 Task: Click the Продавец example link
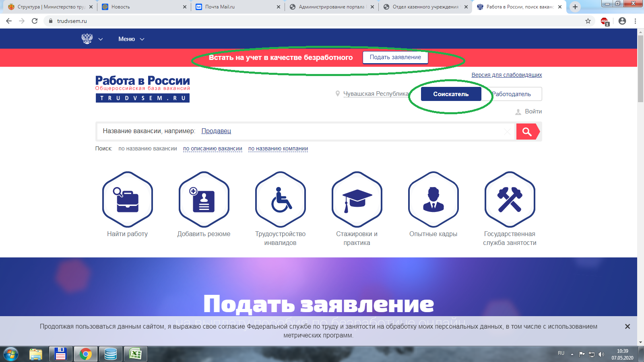coord(216,131)
